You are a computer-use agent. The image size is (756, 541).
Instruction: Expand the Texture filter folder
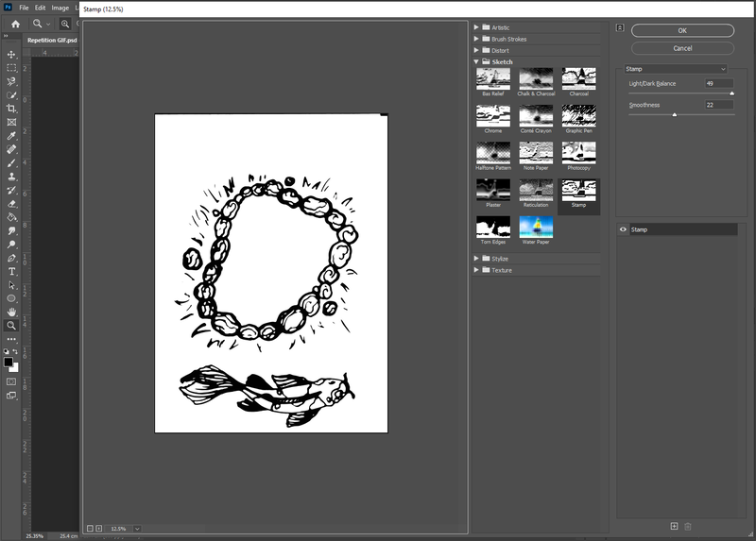click(x=476, y=270)
